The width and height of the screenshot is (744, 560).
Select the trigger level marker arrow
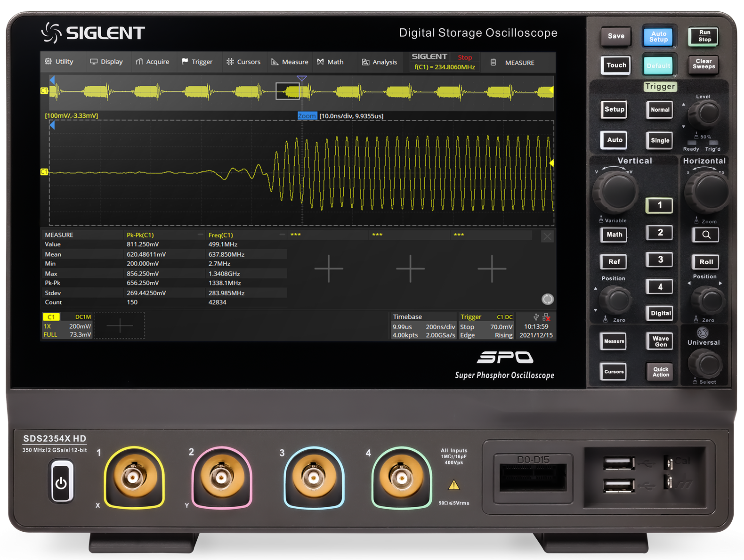coord(551,163)
